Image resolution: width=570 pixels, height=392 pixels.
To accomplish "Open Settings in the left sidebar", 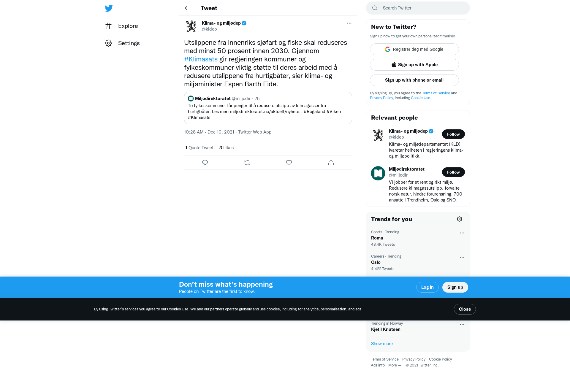I will coord(122,43).
